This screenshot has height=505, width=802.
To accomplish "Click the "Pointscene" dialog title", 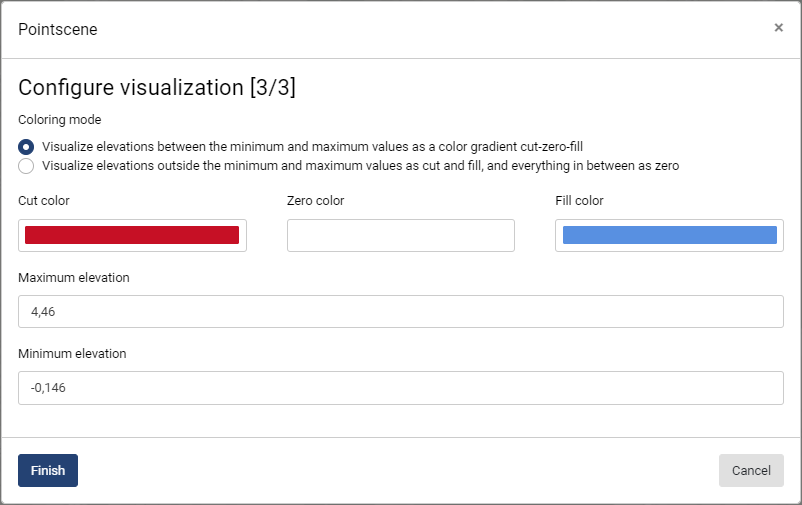I will (x=58, y=29).
